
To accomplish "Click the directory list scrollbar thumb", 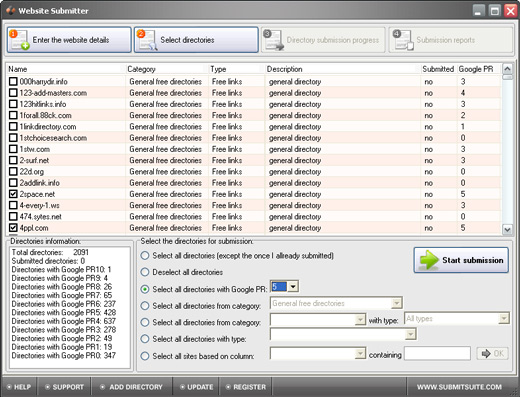I will pos(507,77).
